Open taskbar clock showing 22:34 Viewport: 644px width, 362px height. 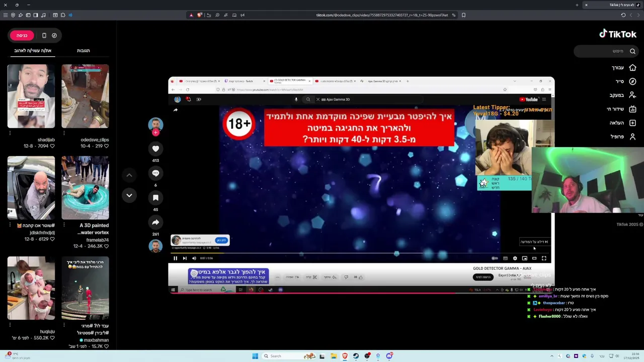(x=631, y=356)
